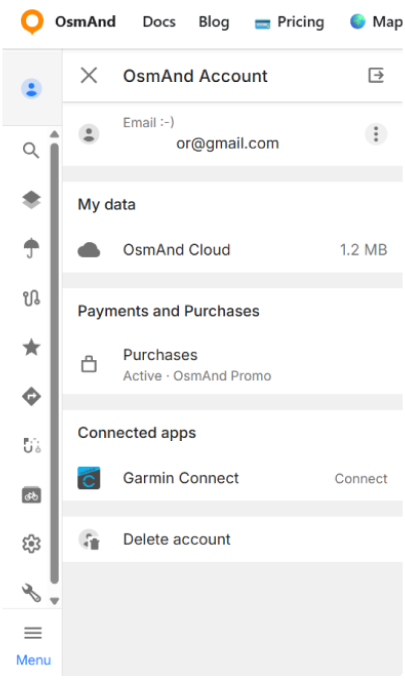Open the Docs menu item

159,22
